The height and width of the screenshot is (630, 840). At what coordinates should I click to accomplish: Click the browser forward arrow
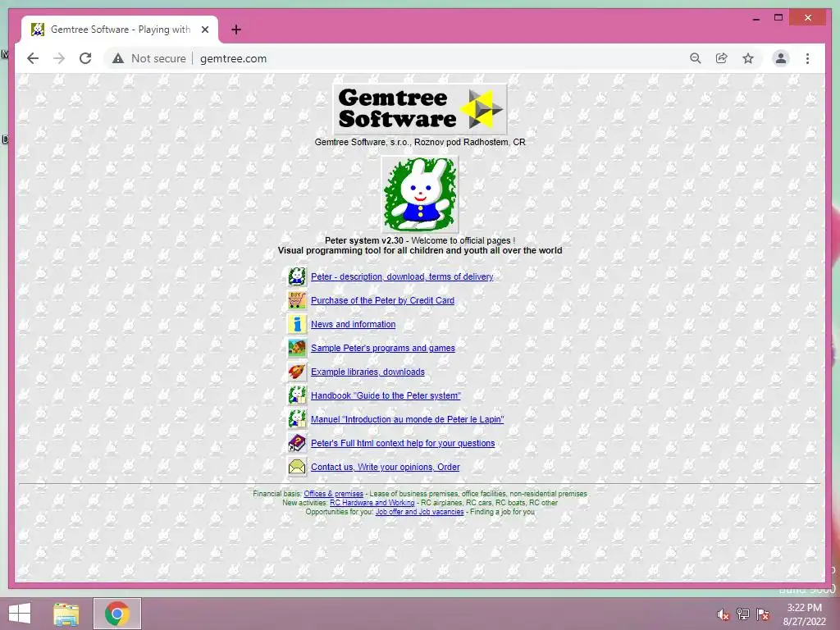59,58
